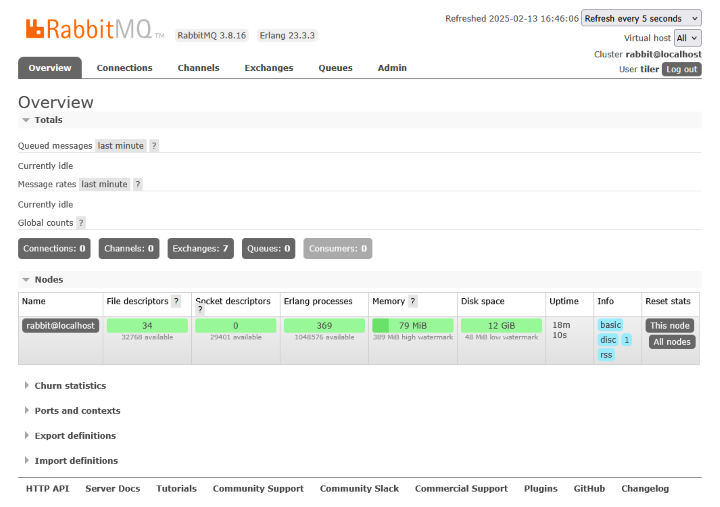Reset stats for This node
This screenshot has width=720, height=507.
pyautogui.click(x=669, y=326)
